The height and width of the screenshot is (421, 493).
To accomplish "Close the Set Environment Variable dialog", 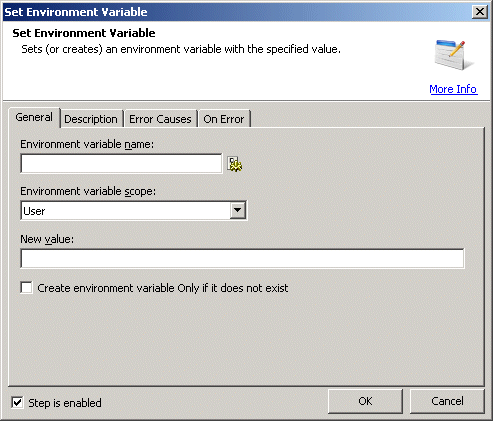I will tap(480, 12).
